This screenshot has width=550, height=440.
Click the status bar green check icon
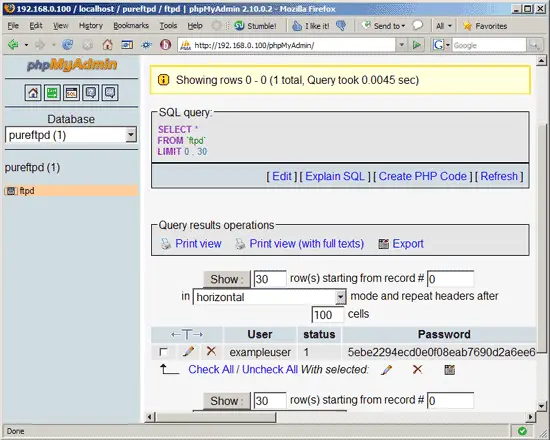click(x=522, y=431)
